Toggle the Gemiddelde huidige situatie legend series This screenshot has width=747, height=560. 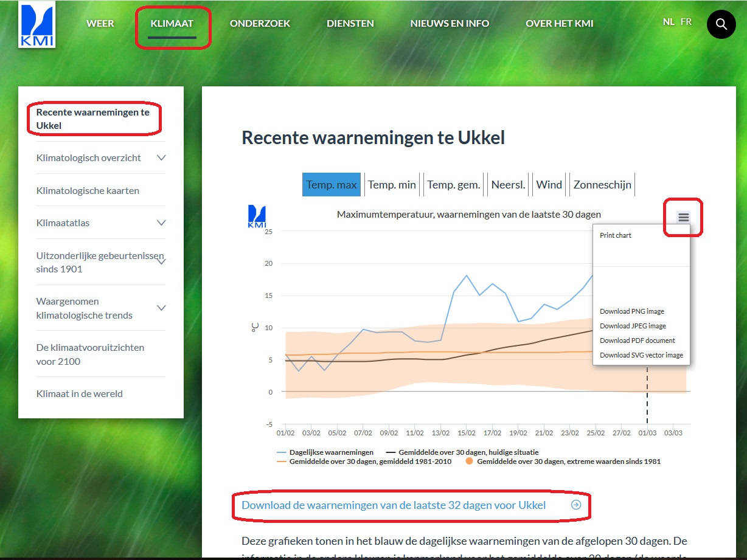pyautogui.click(x=461, y=452)
